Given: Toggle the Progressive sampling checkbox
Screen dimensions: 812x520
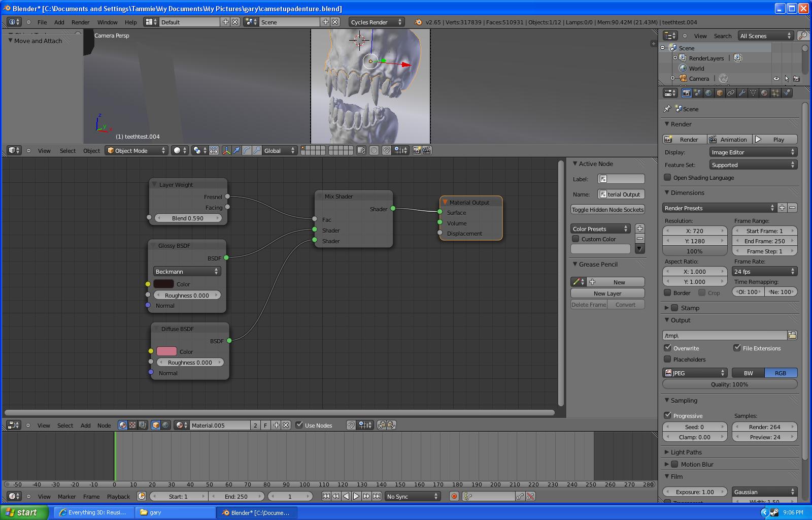Looking at the screenshot, I should [667, 415].
